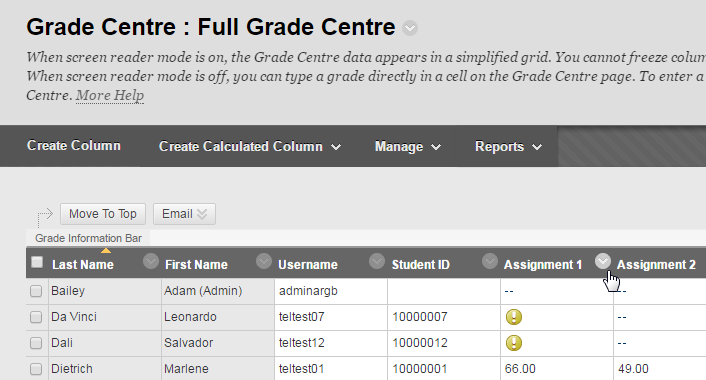Open the Student ID column options chevron
Viewport: 706px width, 380px height.
pyautogui.click(x=490, y=261)
